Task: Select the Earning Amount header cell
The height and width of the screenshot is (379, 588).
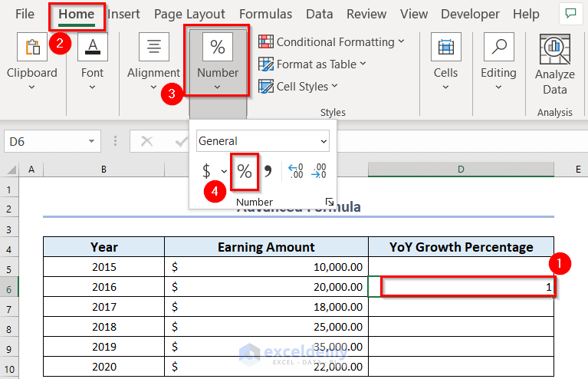Action: pyautogui.click(x=266, y=247)
